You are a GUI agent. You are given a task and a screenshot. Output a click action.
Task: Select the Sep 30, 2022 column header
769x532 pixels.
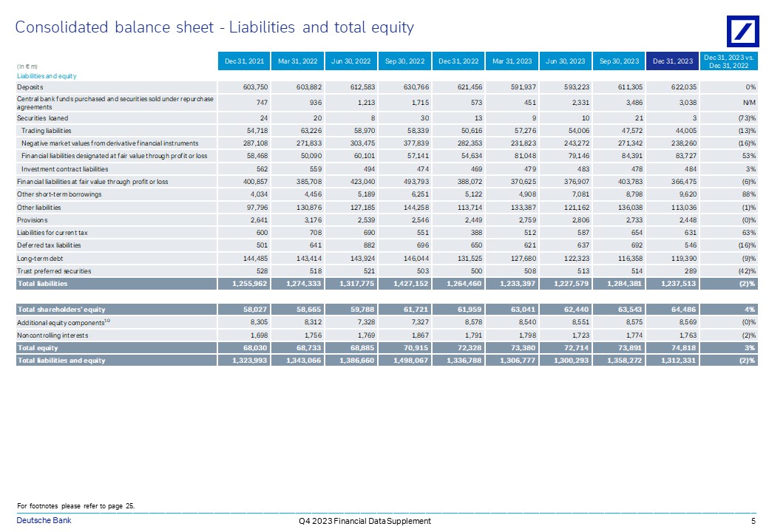tap(404, 61)
